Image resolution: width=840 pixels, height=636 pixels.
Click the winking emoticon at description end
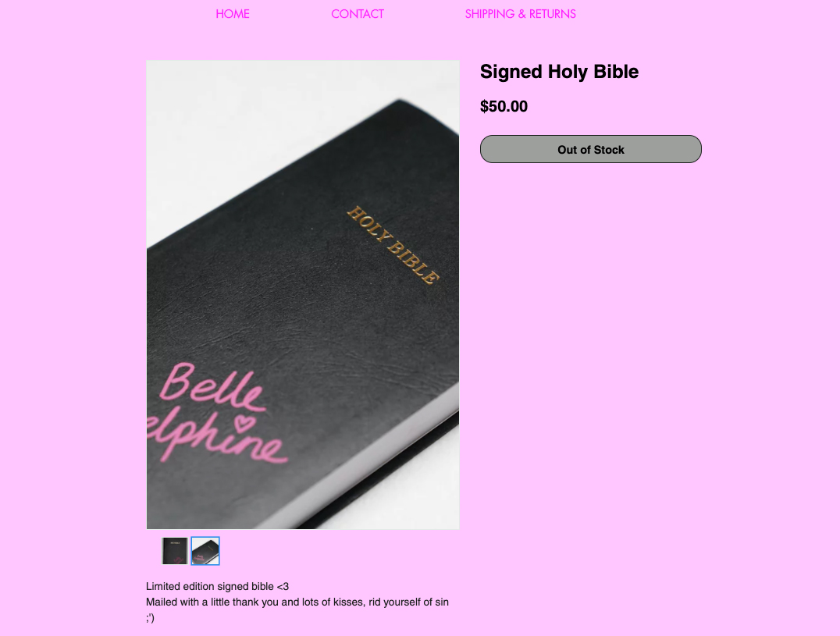coord(150,618)
